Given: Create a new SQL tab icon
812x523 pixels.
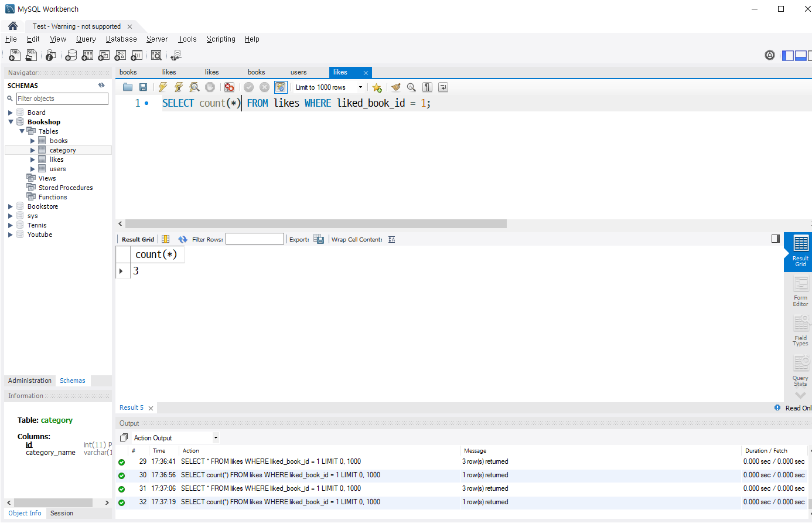Looking at the screenshot, I should point(15,55).
